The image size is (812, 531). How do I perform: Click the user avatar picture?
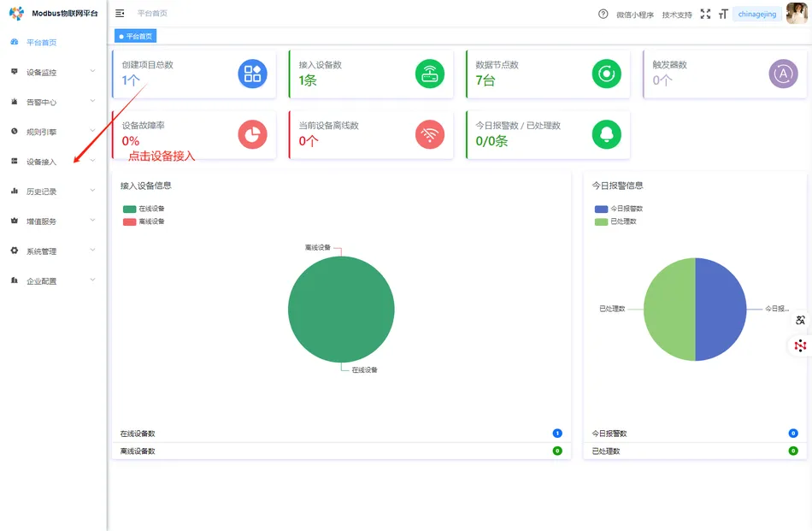[x=796, y=14]
